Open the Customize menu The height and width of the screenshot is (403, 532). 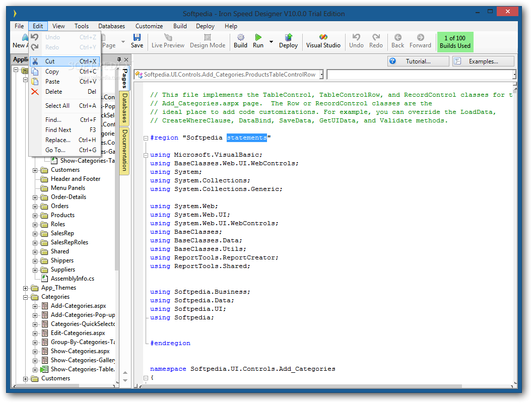(x=149, y=26)
